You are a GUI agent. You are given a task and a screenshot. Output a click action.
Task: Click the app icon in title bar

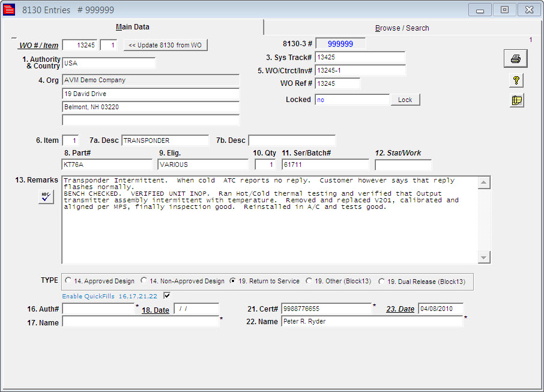(10, 10)
